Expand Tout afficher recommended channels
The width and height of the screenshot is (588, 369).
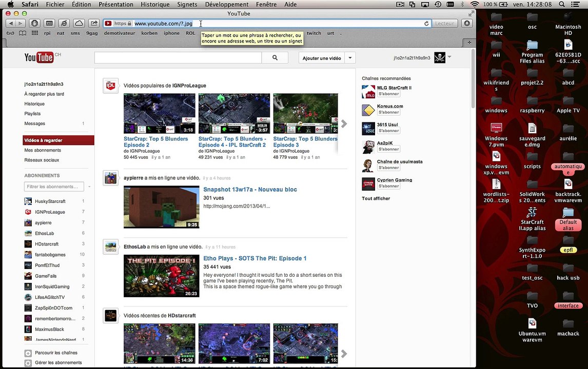click(376, 198)
